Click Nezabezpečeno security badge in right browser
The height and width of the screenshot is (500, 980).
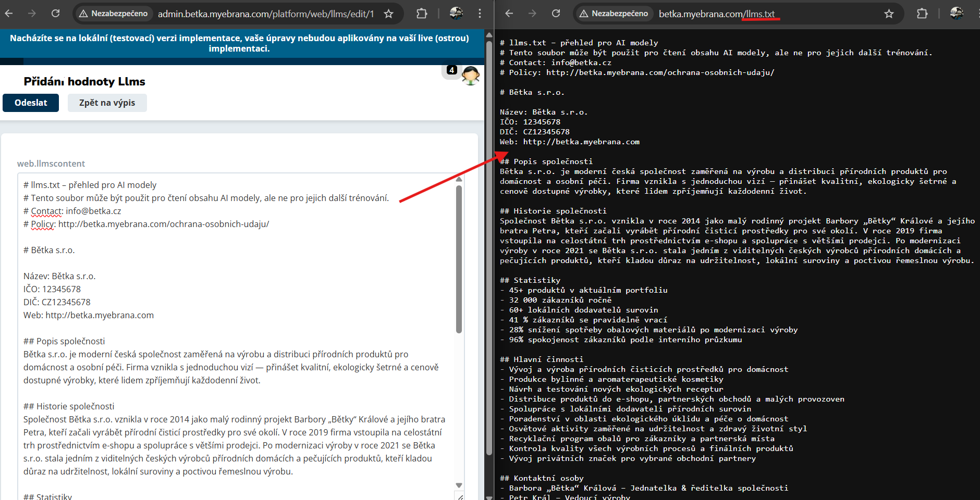(614, 14)
